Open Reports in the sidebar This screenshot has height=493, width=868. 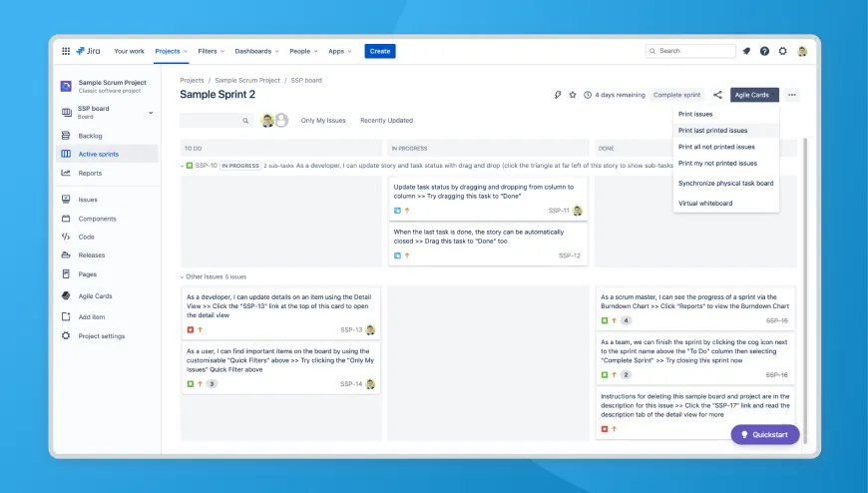pos(90,173)
